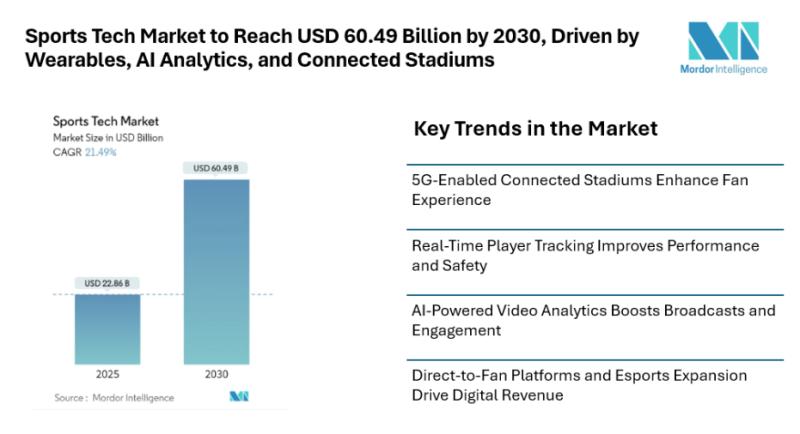Click the 'Market Size in USD Billion' subtitle
The width and height of the screenshot is (800, 434).
108,137
